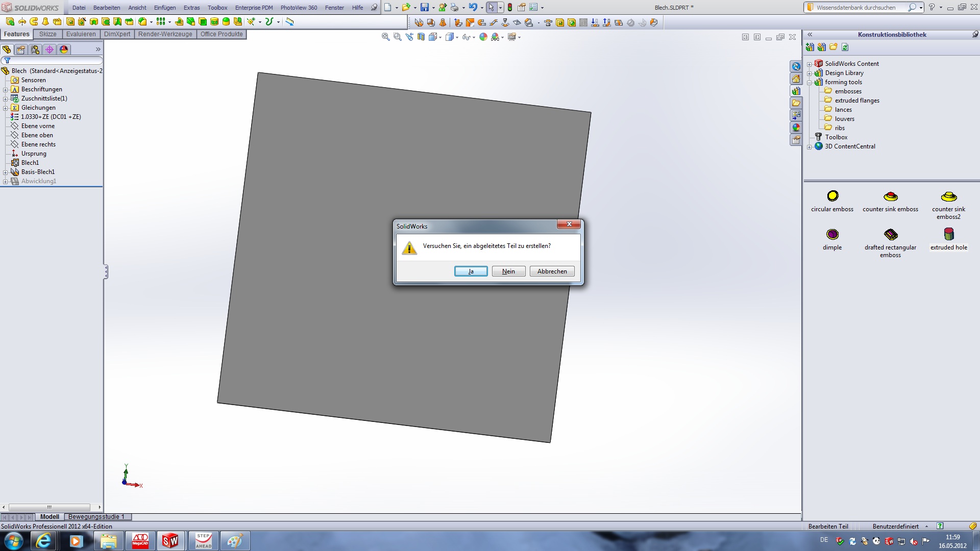The height and width of the screenshot is (551, 980).
Task: Open MegaCAD from the taskbar
Action: [x=140, y=541]
